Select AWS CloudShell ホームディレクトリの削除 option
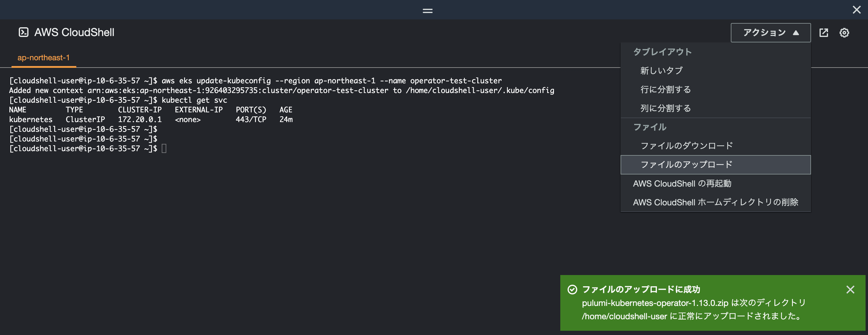 (715, 202)
